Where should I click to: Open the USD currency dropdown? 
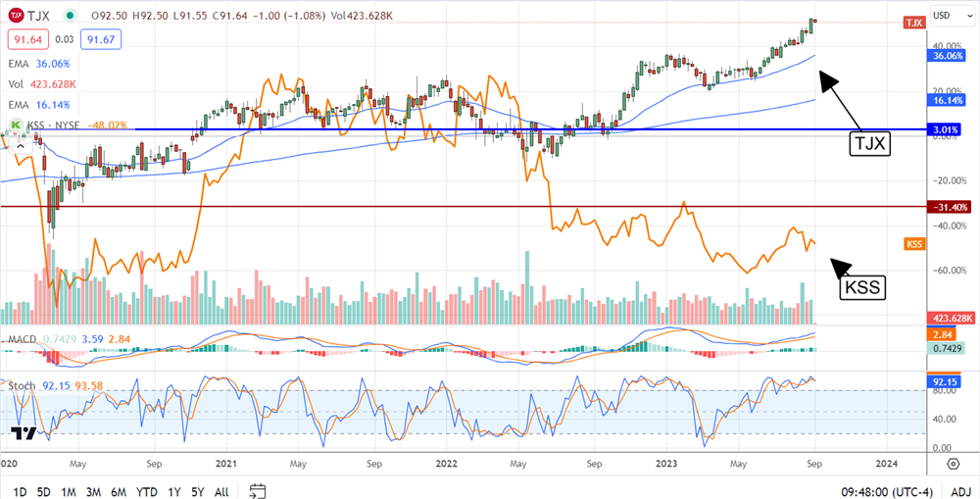945,15
